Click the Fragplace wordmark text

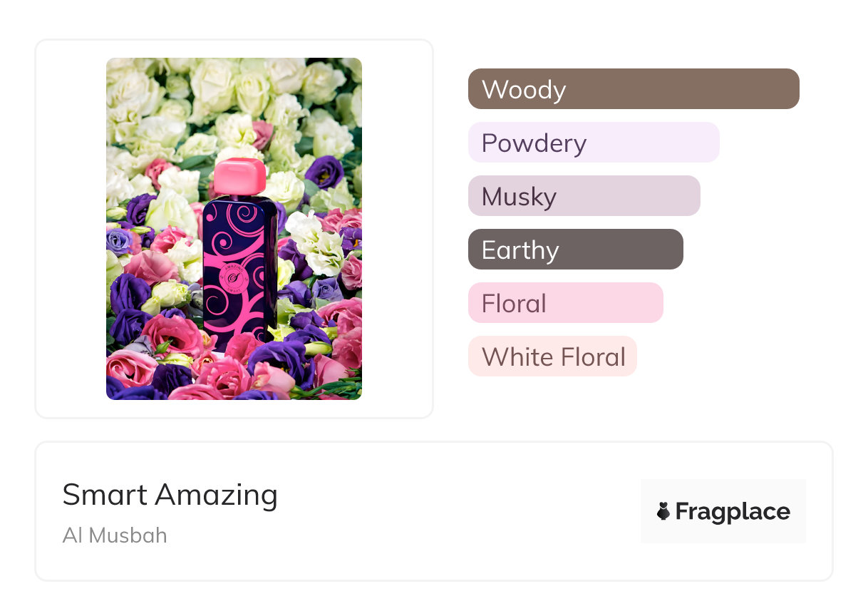pyautogui.click(x=733, y=511)
